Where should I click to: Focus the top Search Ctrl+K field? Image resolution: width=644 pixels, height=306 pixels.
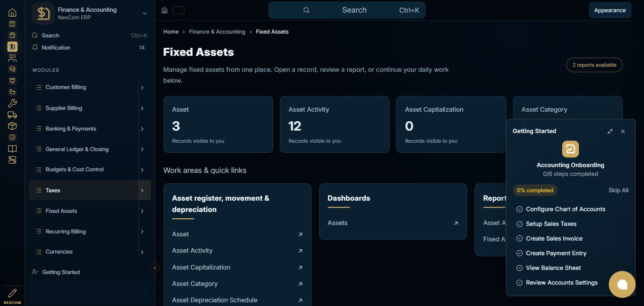click(x=347, y=10)
